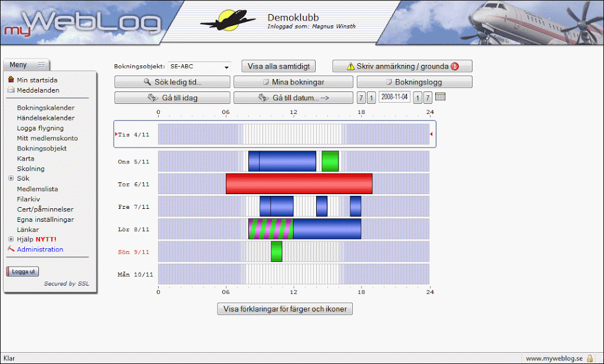Open Bokningsobjekt menu item in sidebar

[42, 148]
